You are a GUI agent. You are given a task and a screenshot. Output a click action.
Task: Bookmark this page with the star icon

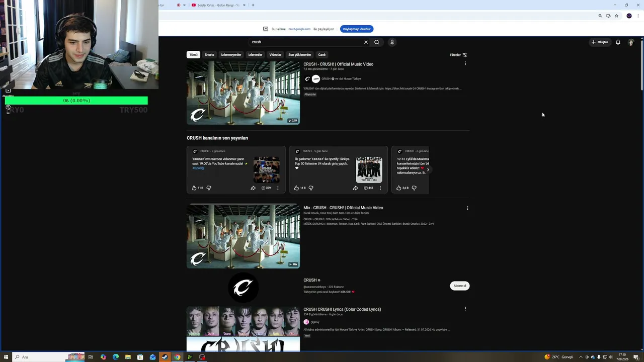(616, 16)
